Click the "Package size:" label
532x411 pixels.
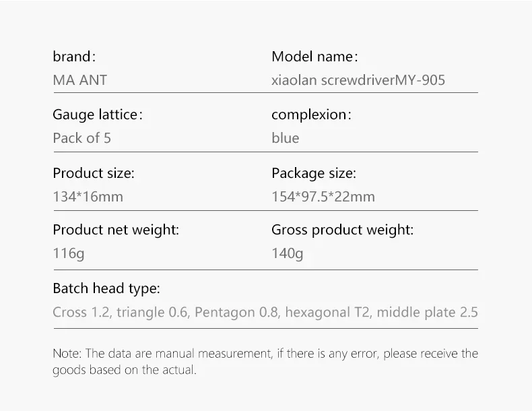click(314, 173)
